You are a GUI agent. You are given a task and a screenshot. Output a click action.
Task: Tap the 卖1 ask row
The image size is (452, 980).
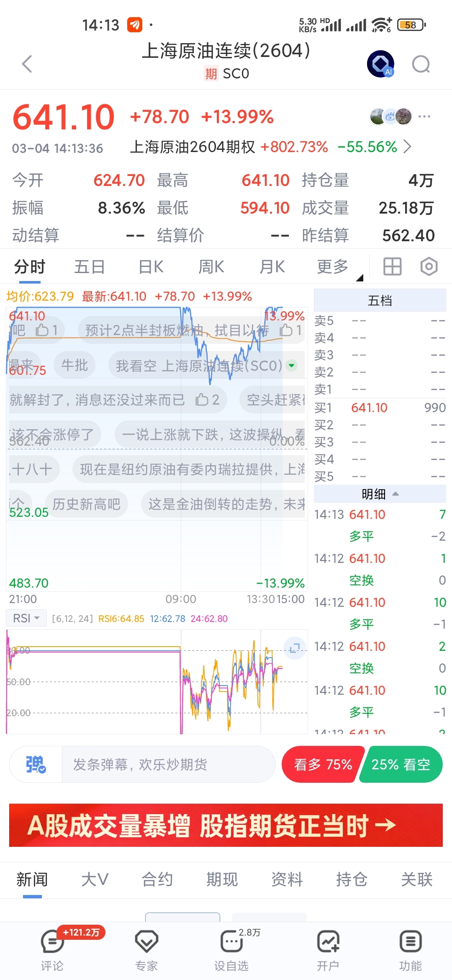tap(380, 389)
